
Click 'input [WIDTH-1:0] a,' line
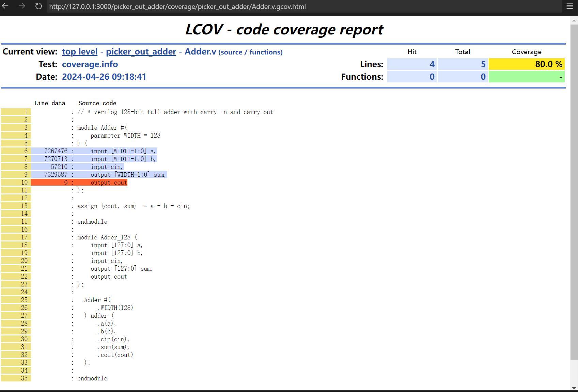pyautogui.click(x=123, y=151)
